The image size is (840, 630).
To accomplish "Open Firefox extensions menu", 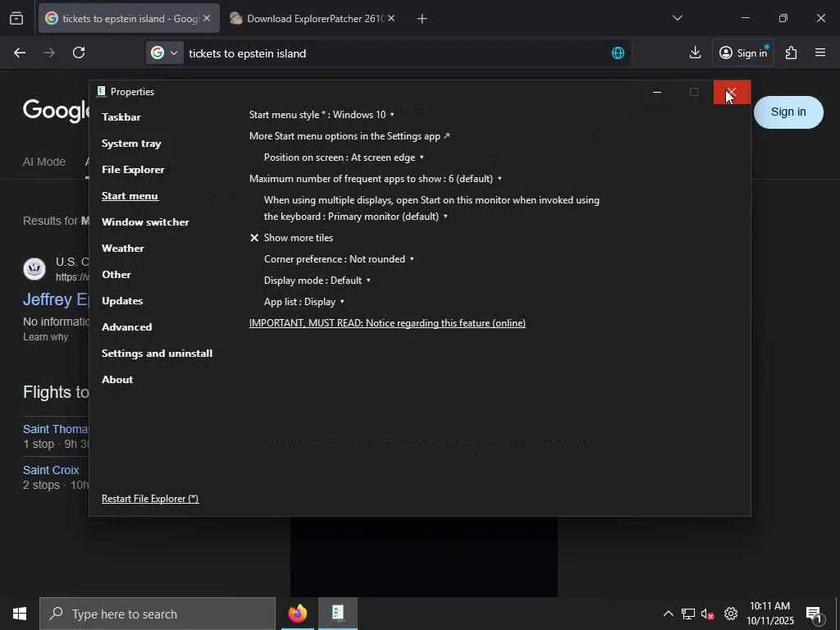I will [x=792, y=52].
